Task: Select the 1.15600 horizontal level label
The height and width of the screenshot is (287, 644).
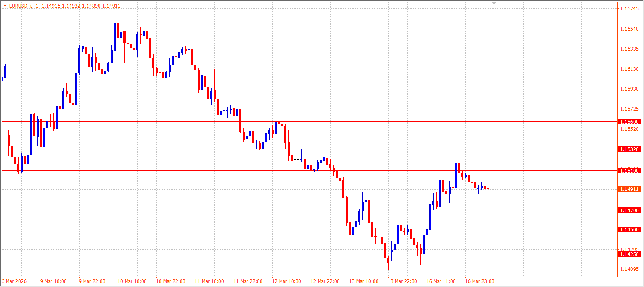Action: pos(629,122)
